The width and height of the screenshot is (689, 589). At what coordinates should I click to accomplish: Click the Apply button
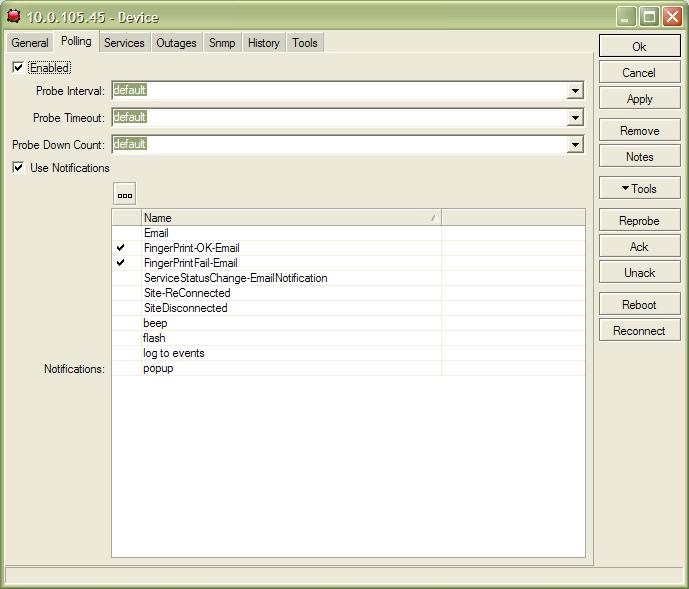[639, 98]
